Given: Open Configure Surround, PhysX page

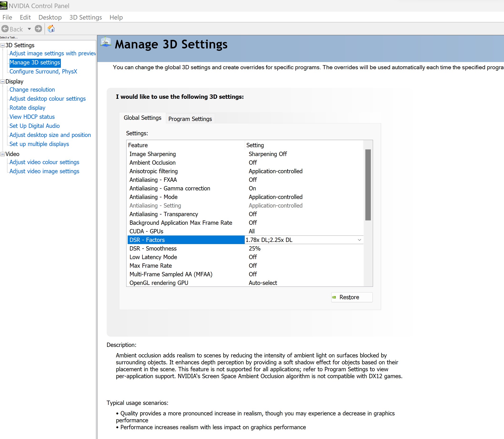Looking at the screenshot, I should pos(43,72).
